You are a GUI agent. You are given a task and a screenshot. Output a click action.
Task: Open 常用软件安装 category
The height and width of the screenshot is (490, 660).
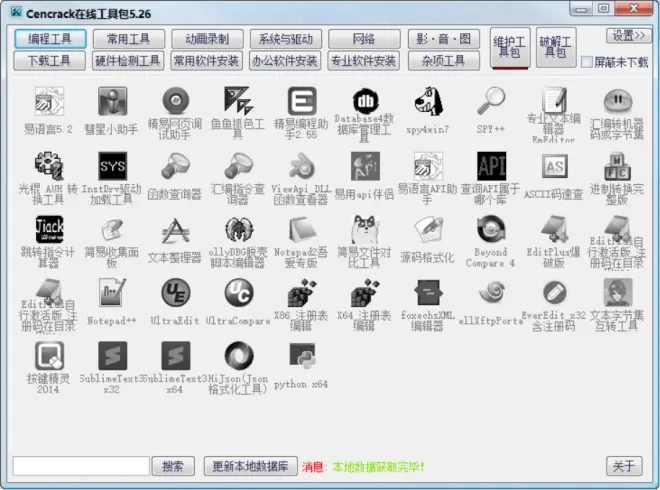206,61
